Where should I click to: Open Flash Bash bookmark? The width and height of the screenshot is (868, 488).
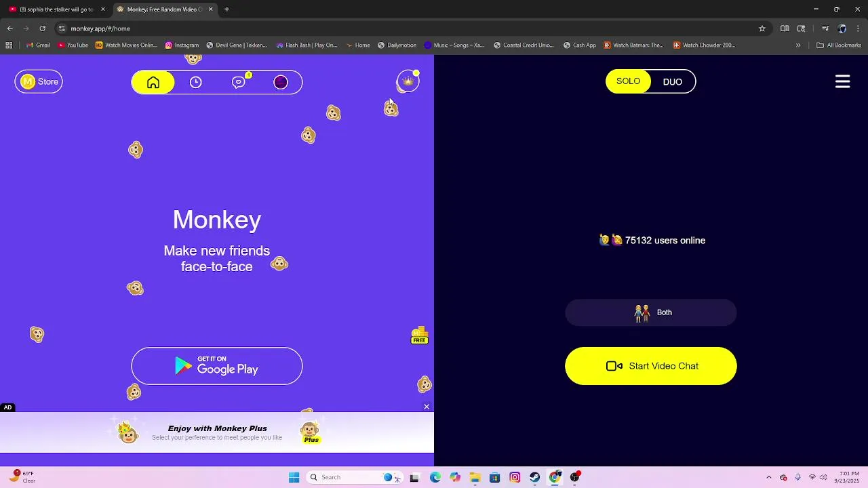[307, 45]
